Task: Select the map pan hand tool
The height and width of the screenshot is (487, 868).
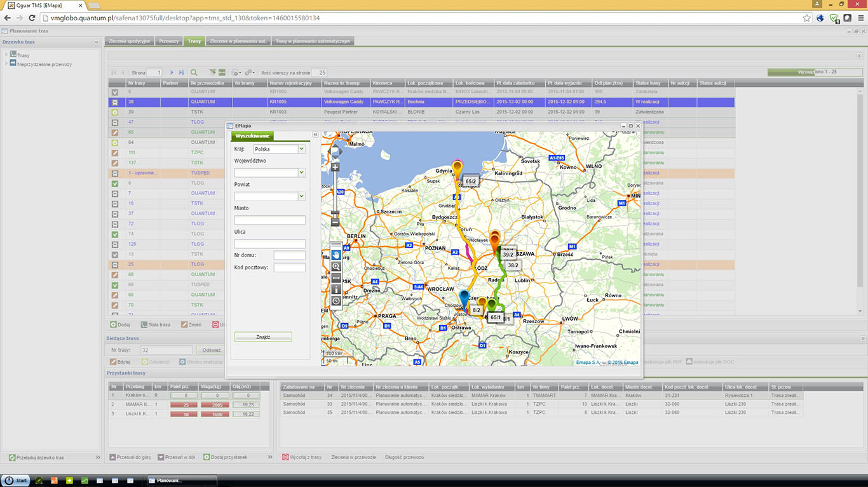Action: (x=336, y=255)
